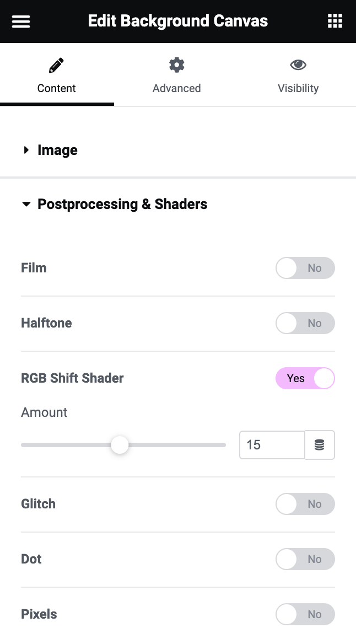Open dynamic tags for Amount
This screenshot has width=356, height=644.
pyautogui.click(x=320, y=445)
